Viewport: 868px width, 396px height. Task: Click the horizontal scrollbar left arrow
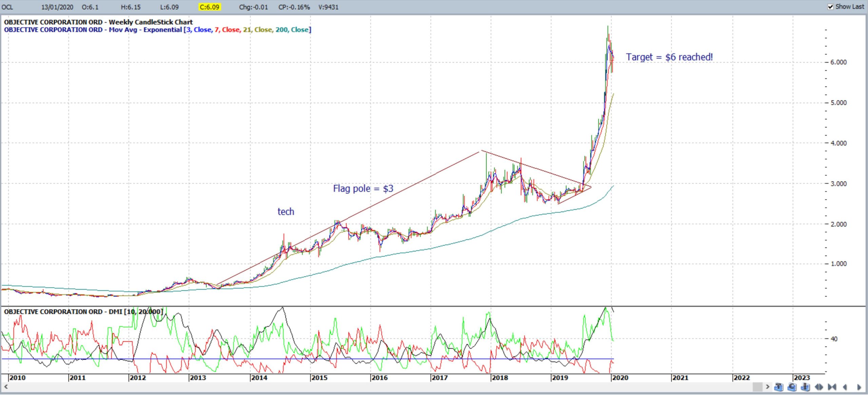pos(6,386)
